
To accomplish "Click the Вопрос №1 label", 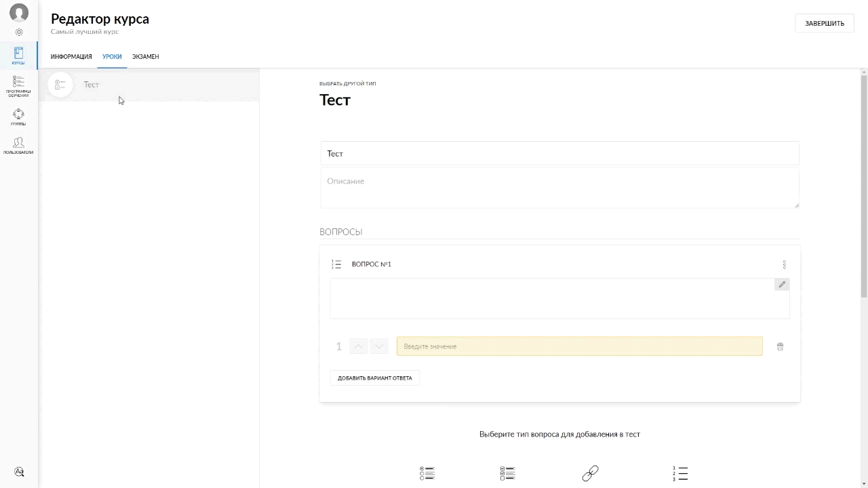I will [x=372, y=264].
